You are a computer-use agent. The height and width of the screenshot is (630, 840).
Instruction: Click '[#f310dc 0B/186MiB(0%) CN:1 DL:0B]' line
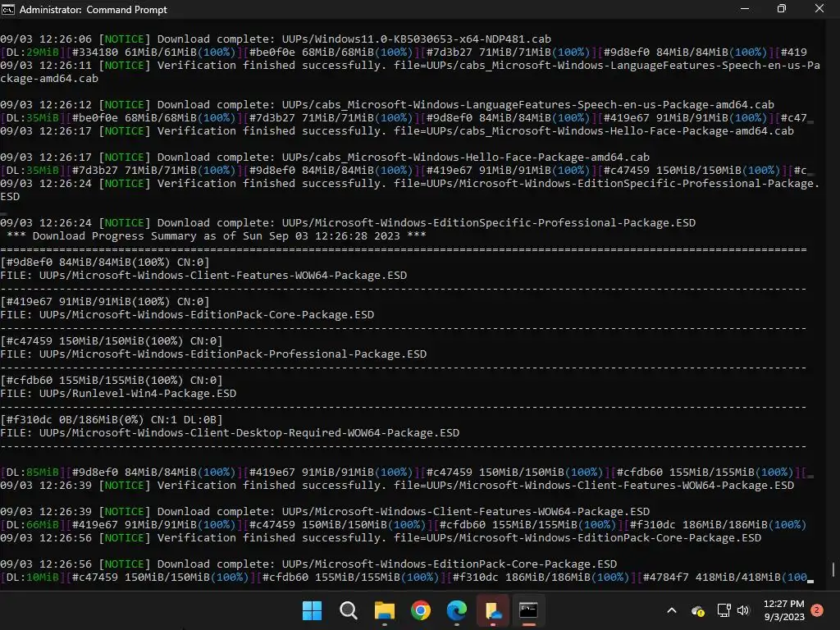111,419
